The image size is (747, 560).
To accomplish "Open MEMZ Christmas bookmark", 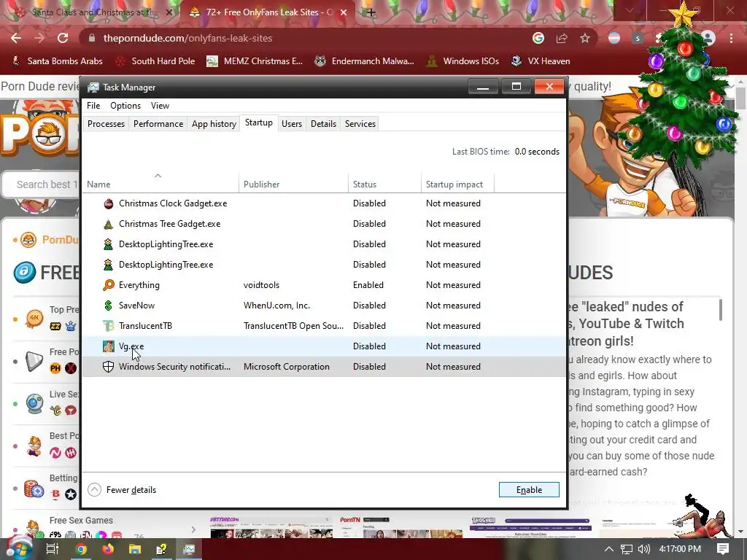I will 255,61.
